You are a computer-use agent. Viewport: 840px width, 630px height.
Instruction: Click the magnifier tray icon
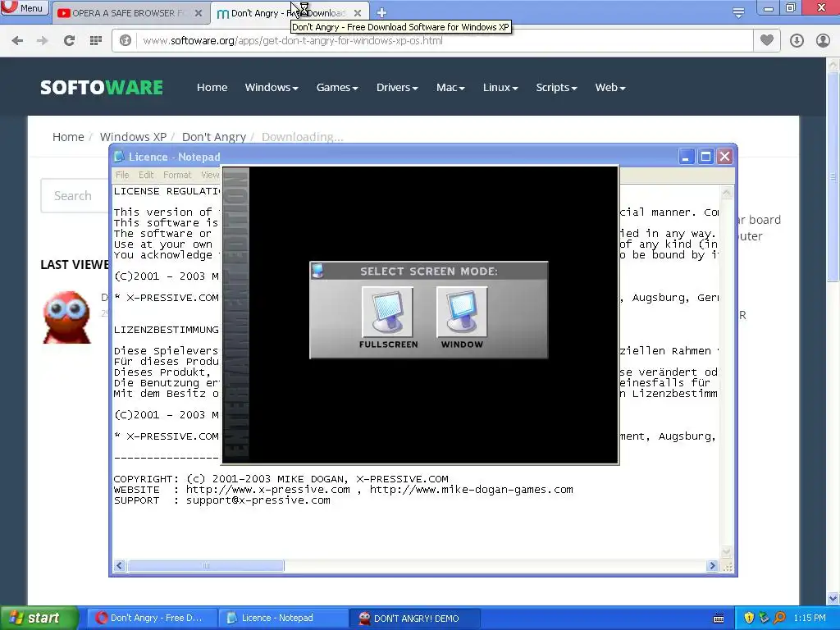[779, 618]
